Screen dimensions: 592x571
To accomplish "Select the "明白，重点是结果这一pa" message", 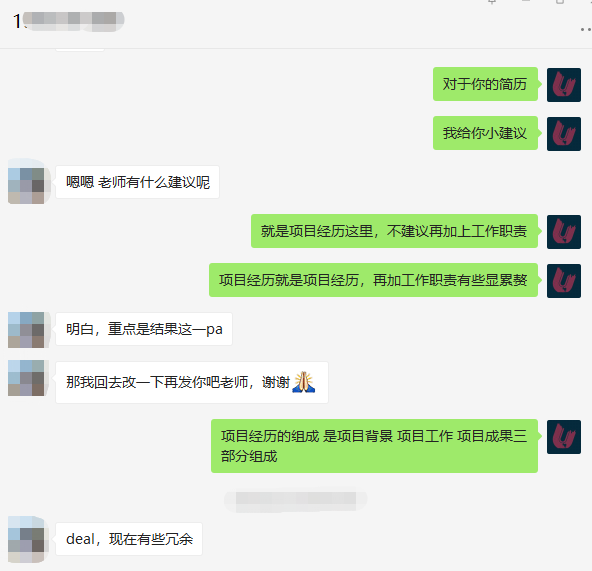I will (144, 329).
